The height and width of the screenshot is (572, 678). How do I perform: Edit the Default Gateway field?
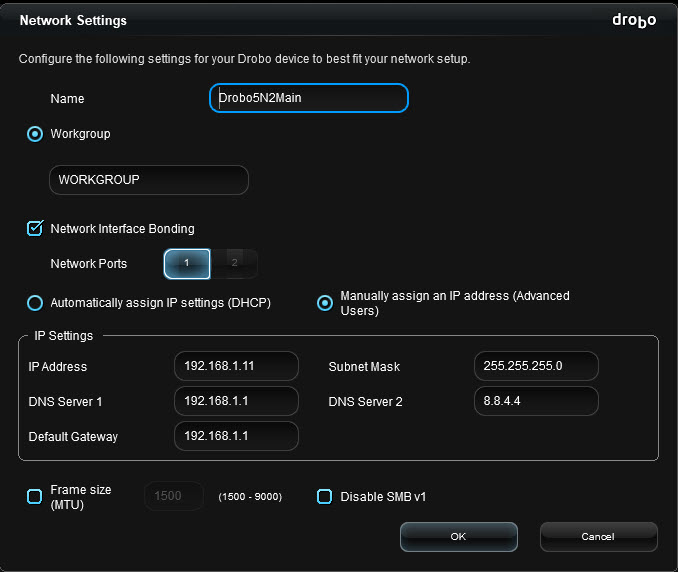tap(236, 436)
